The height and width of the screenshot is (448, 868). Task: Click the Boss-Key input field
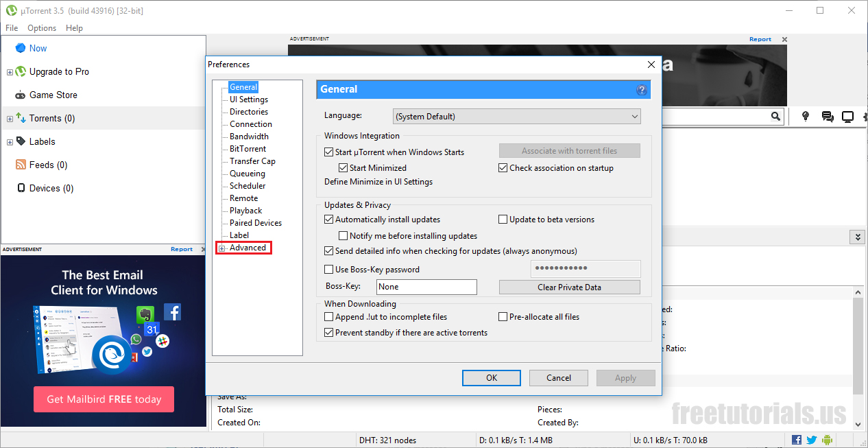tap(426, 287)
